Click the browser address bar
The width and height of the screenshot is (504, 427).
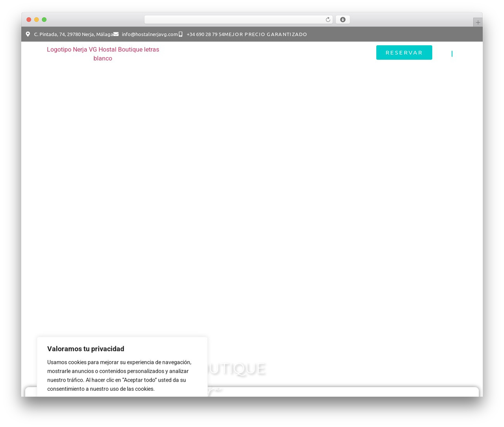pyautogui.click(x=238, y=20)
